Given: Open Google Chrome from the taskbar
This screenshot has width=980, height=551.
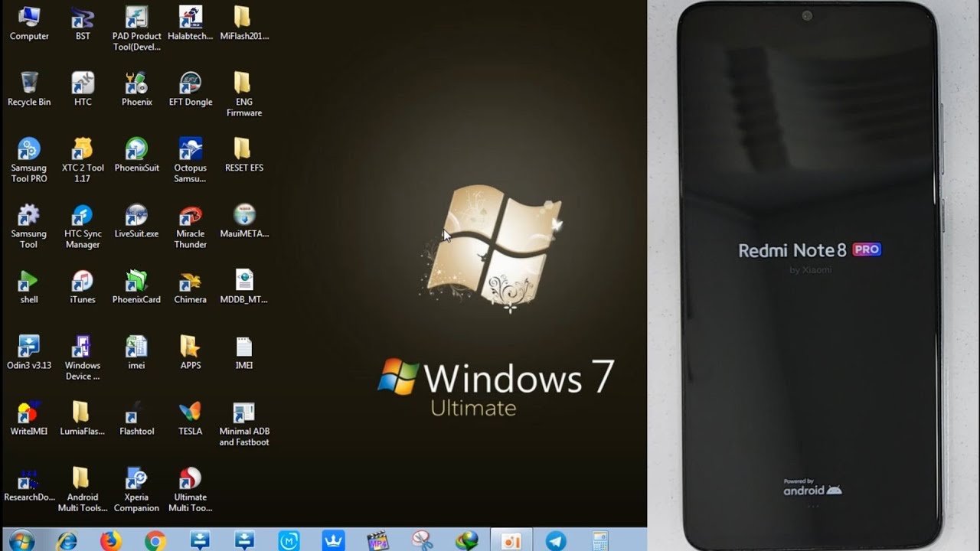Looking at the screenshot, I should click(155, 540).
